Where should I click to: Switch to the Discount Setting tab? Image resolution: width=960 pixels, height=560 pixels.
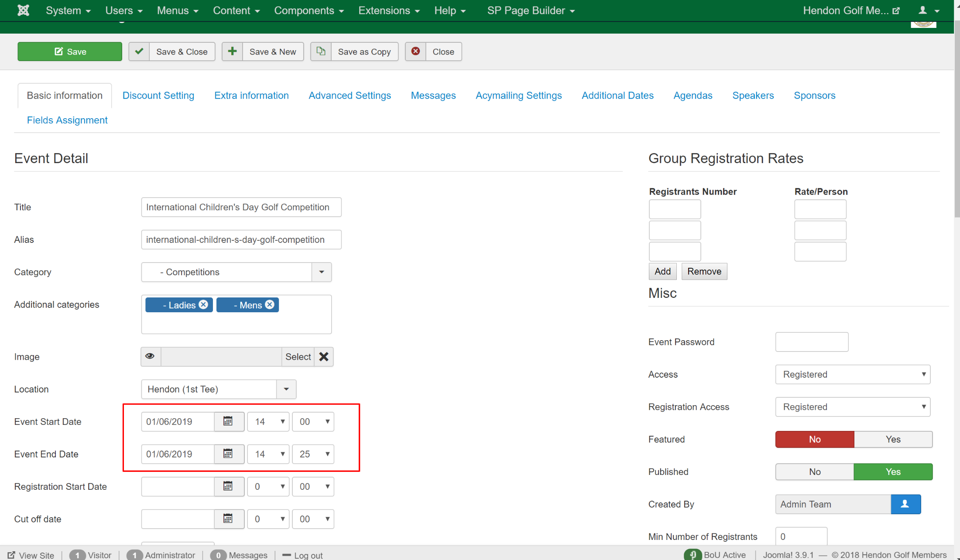(x=158, y=96)
